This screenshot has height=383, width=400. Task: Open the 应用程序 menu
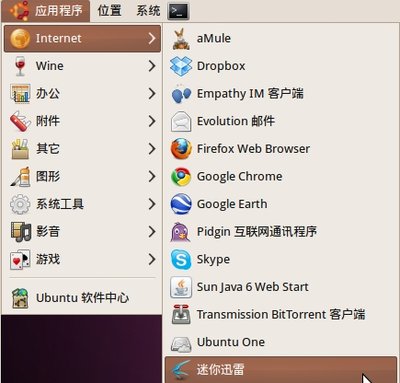tap(46, 11)
